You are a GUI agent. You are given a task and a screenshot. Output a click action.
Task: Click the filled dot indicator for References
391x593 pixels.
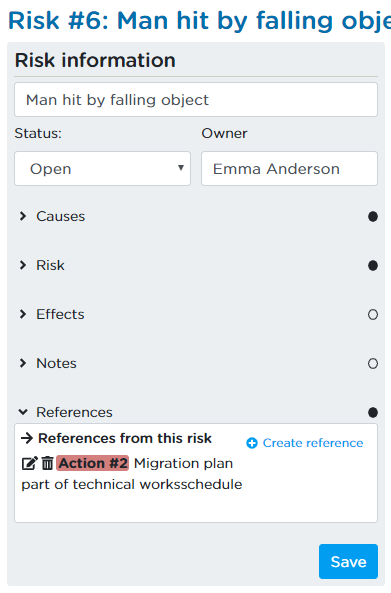(x=373, y=412)
